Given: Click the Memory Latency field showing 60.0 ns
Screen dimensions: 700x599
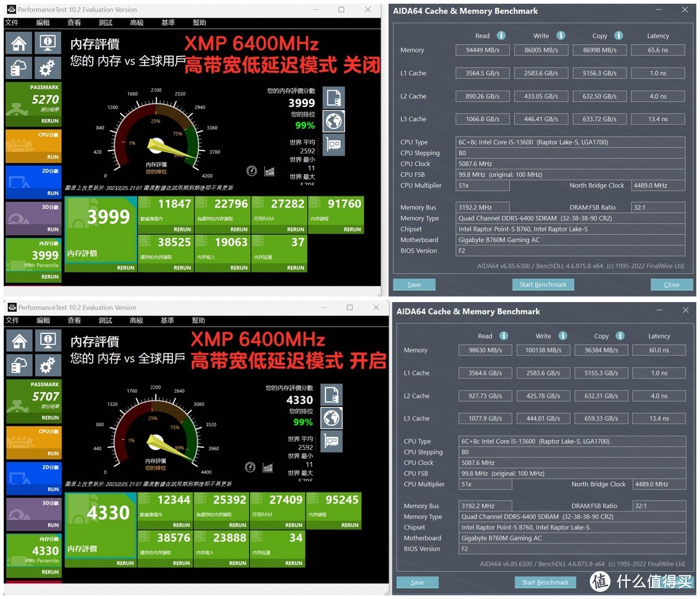Looking at the screenshot, I should (x=659, y=350).
